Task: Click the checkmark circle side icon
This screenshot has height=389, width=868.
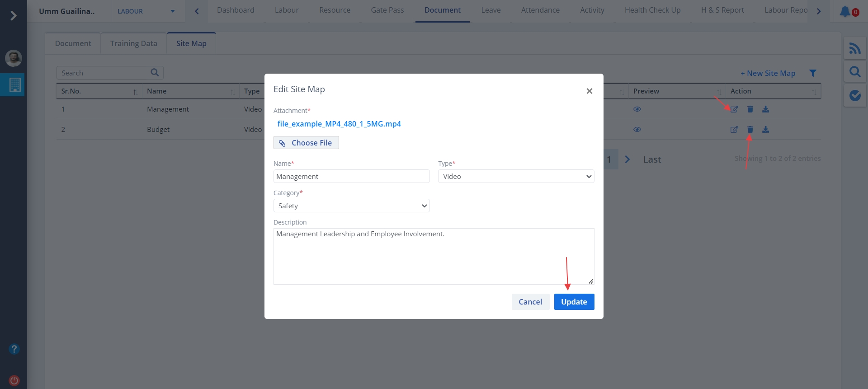Action: [854, 95]
